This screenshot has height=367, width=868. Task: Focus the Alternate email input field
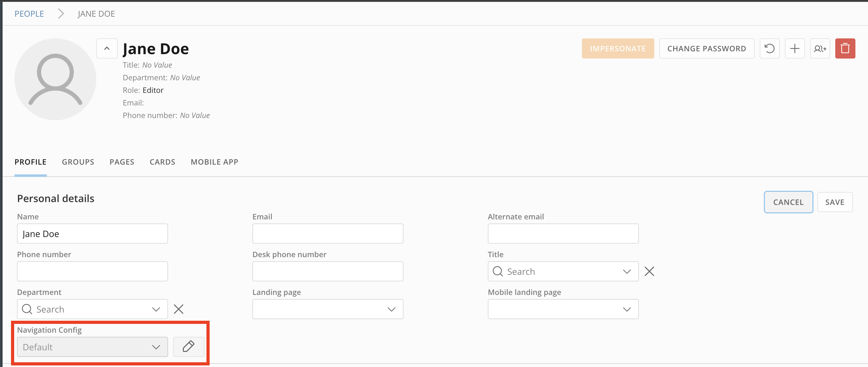point(563,234)
